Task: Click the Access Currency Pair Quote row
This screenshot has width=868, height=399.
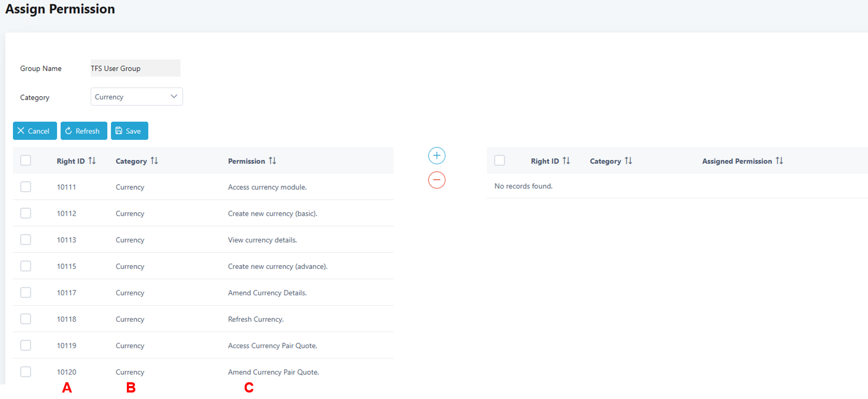Action: click(272, 346)
